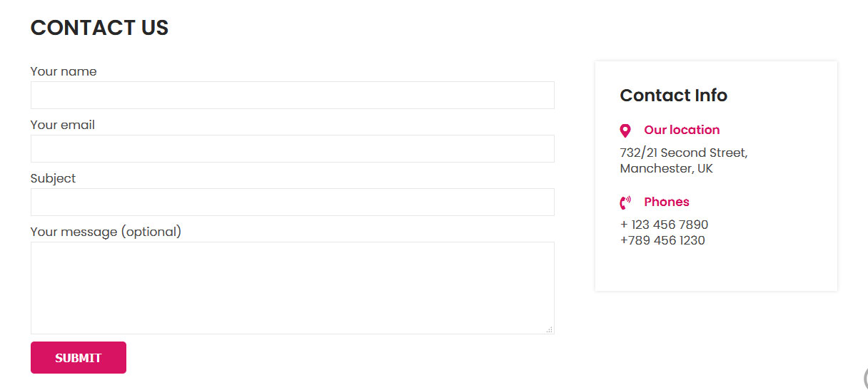The height and width of the screenshot is (390, 868).
Task: Focus the Subject input field
Action: point(293,202)
